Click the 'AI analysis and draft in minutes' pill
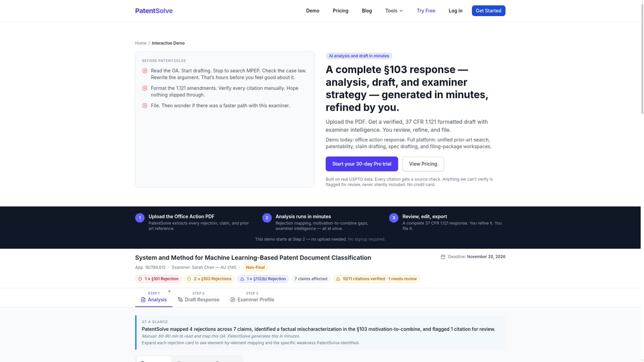The width and height of the screenshot is (644, 362). (359, 56)
